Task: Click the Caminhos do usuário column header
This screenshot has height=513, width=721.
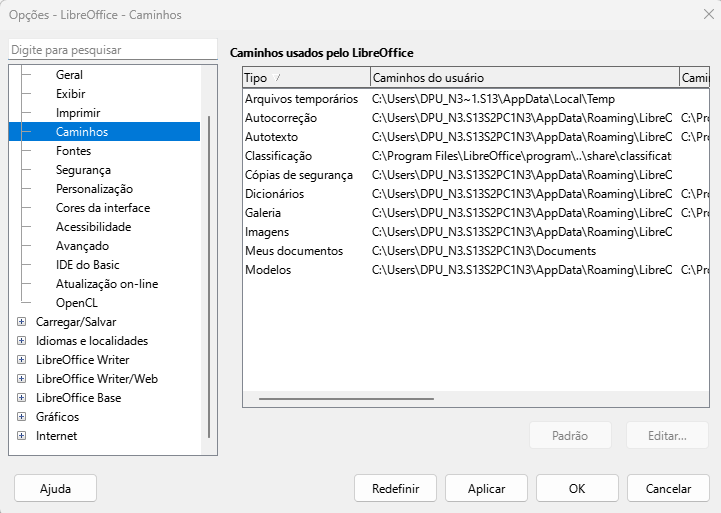Action: pyautogui.click(x=525, y=78)
